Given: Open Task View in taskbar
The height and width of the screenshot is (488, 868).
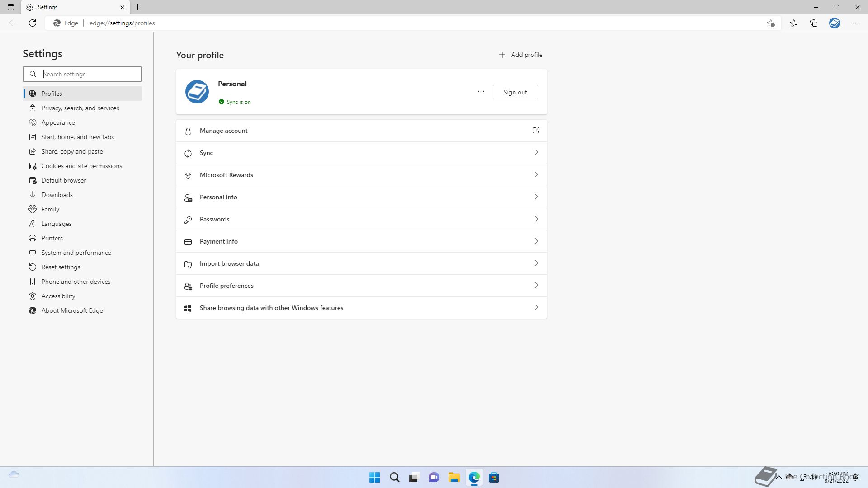Looking at the screenshot, I should [414, 478].
